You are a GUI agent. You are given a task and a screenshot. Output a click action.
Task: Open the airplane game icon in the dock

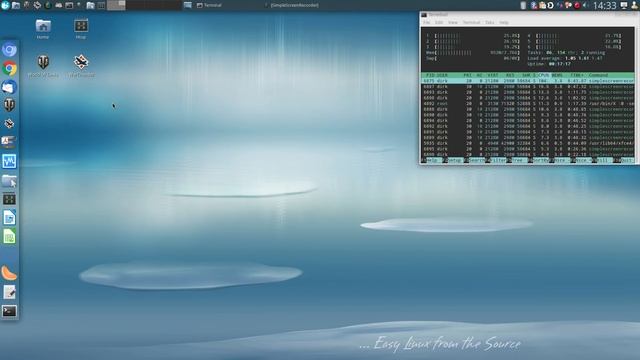pyautogui.click(x=9, y=124)
